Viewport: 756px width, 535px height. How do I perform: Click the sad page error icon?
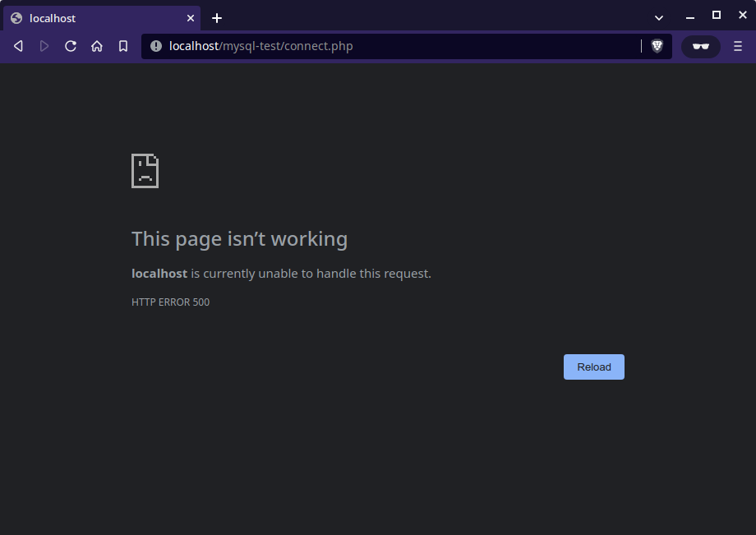tap(145, 170)
